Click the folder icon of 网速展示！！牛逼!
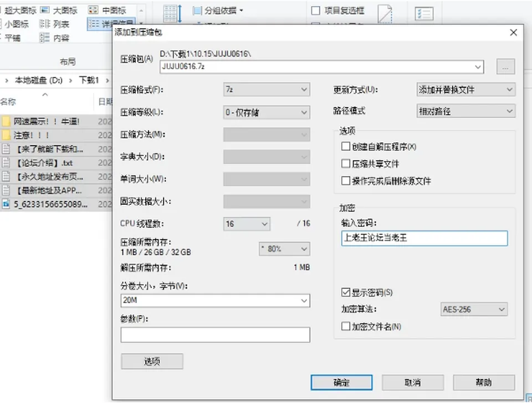This screenshot has height=403, width=532. [6, 121]
